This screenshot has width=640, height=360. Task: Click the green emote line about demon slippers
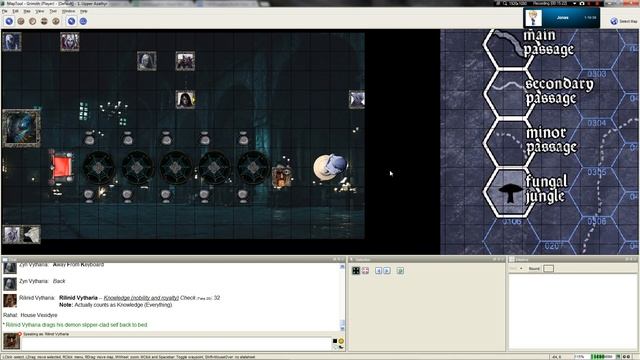pyautogui.click(x=76, y=325)
